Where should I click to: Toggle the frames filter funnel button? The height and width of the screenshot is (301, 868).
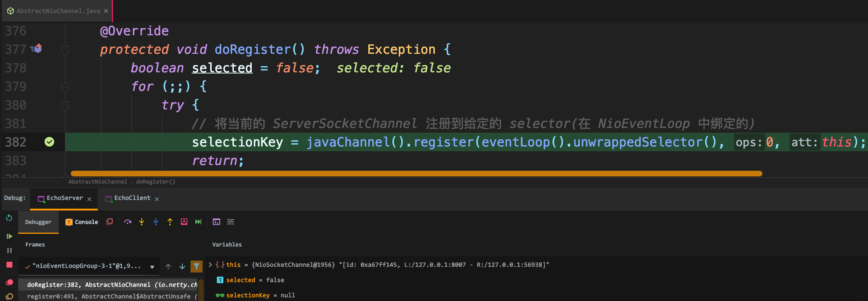click(x=196, y=266)
